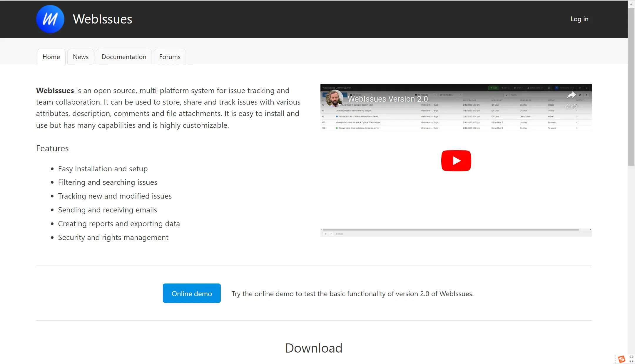Select the Documentation tab
Image resolution: width=635 pixels, height=364 pixels.
tap(123, 57)
